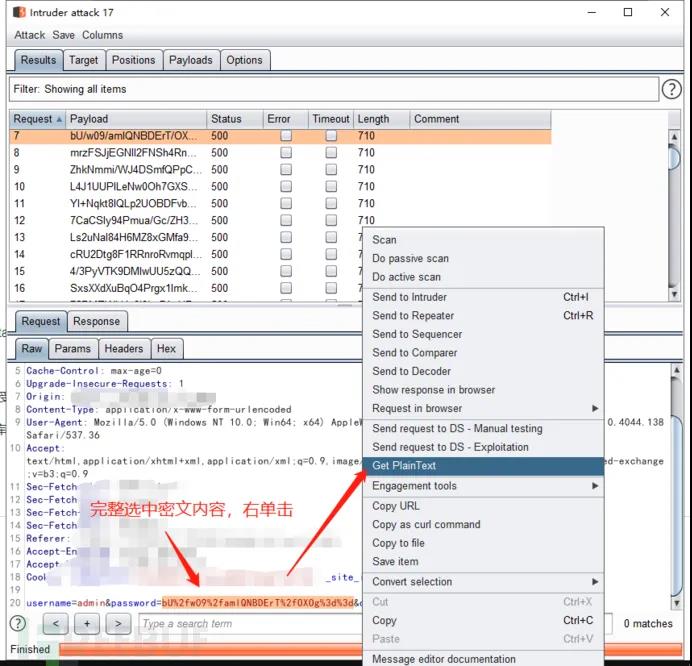Switch to the Positions tab
The image size is (692, 666).
click(x=134, y=60)
